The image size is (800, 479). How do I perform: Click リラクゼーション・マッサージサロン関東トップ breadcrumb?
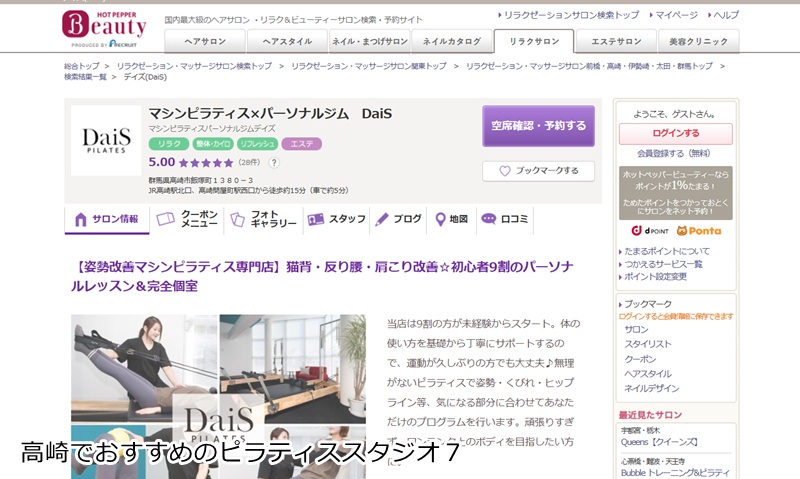[368, 66]
